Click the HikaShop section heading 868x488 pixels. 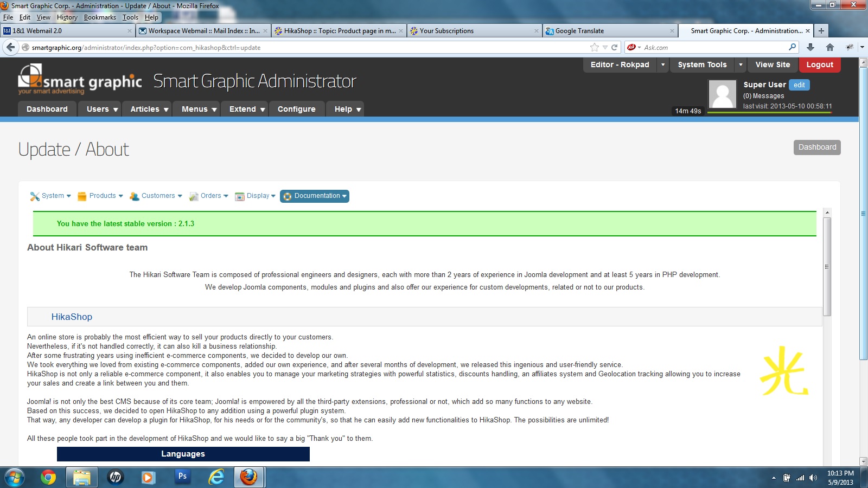click(x=72, y=317)
